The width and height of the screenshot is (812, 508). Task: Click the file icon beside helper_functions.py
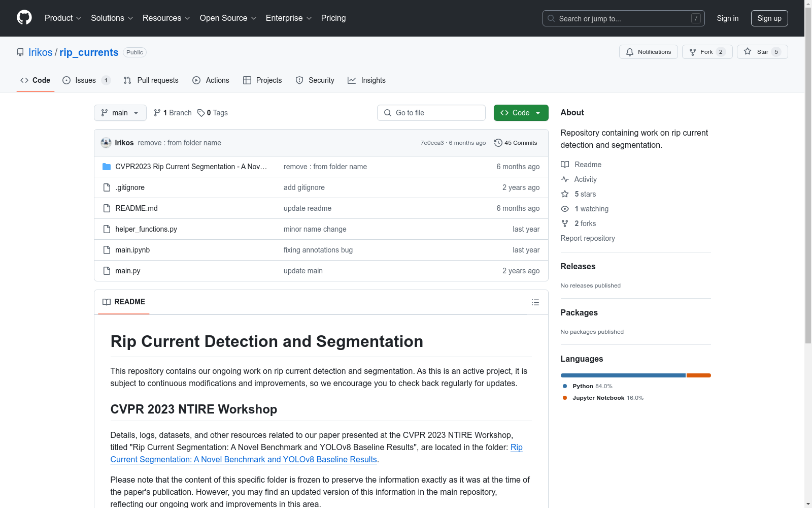pyautogui.click(x=107, y=229)
